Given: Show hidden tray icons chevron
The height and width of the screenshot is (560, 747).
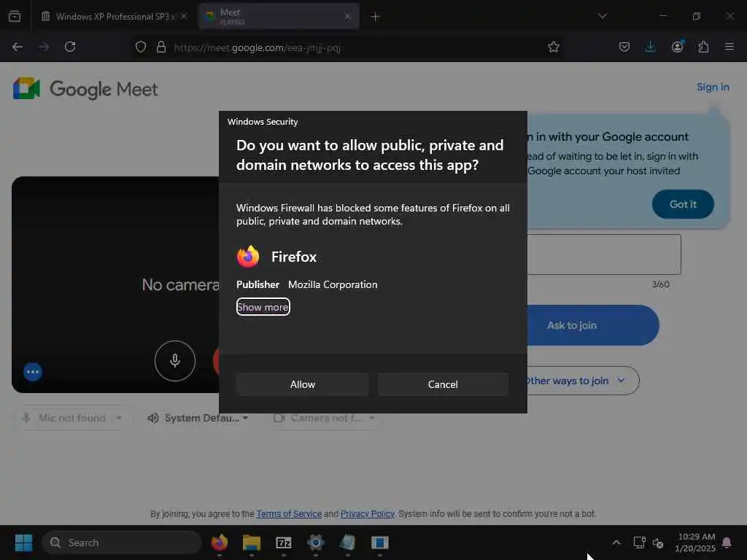Looking at the screenshot, I should (616, 542).
